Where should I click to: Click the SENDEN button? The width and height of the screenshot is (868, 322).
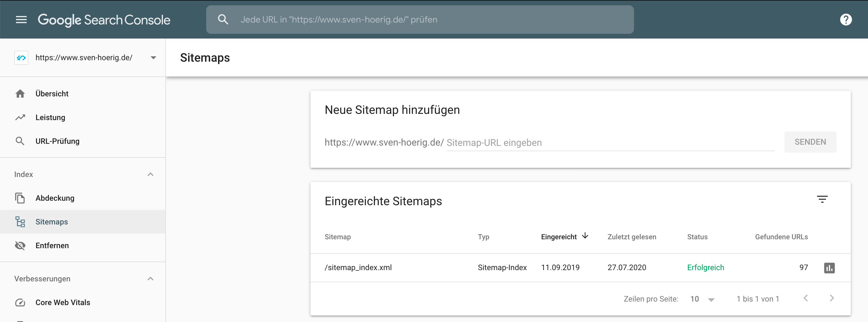click(x=810, y=142)
